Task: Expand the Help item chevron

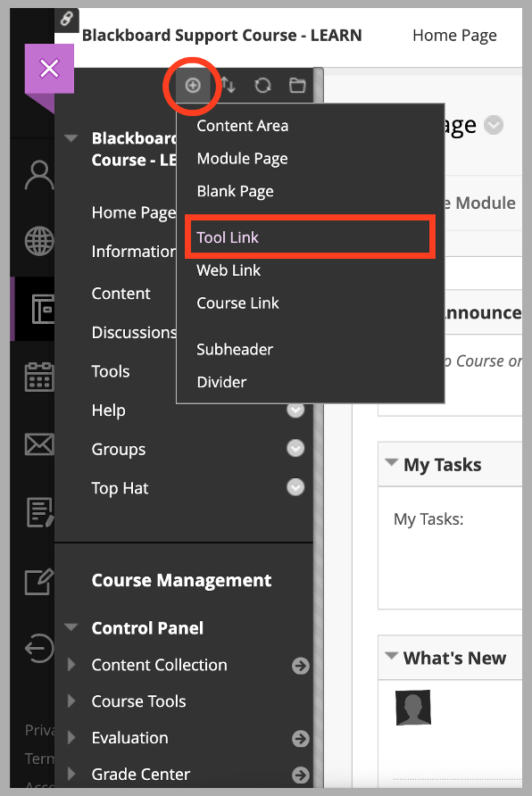Action: click(295, 410)
